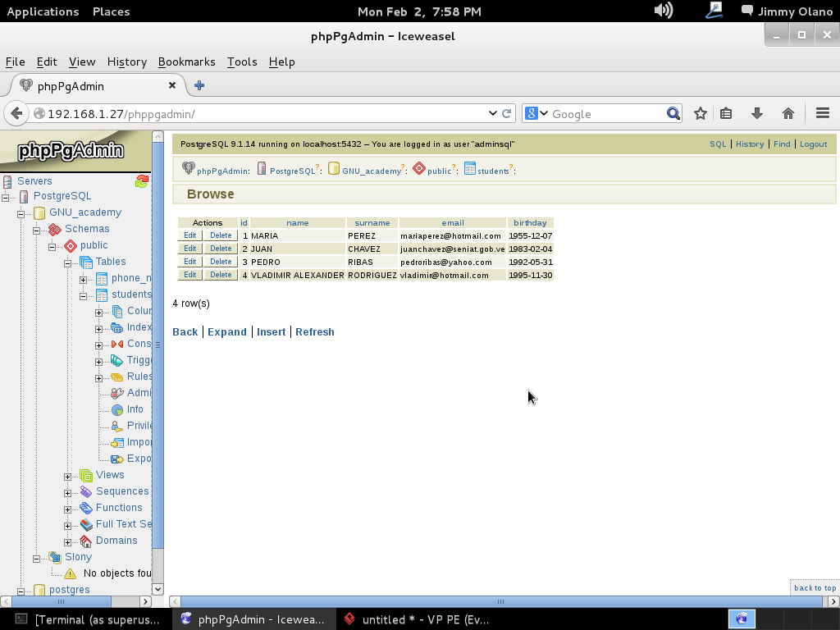Open the Tools menu
The height and width of the screenshot is (630, 840).
241,62
